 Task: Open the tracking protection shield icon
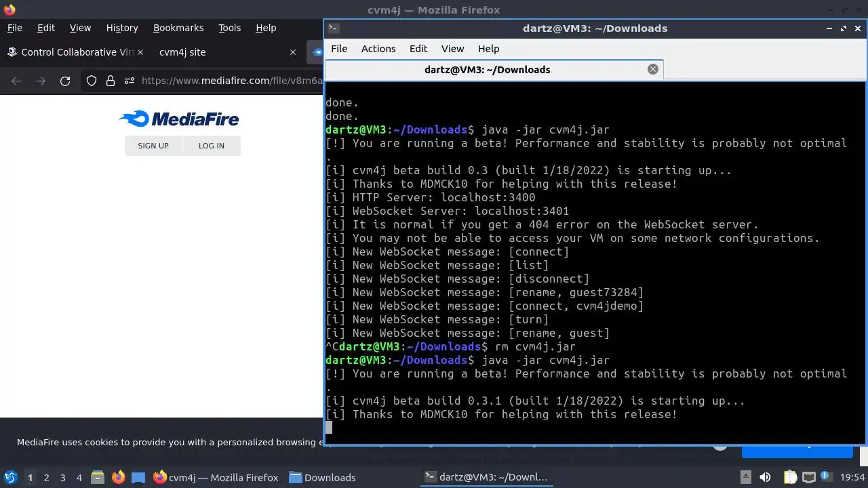coord(92,81)
